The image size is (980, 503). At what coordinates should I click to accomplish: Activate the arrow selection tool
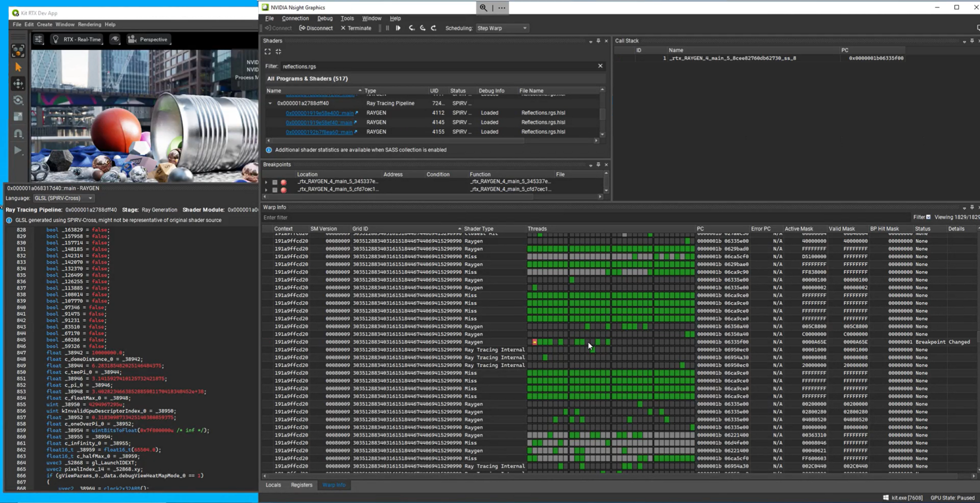[19, 67]
